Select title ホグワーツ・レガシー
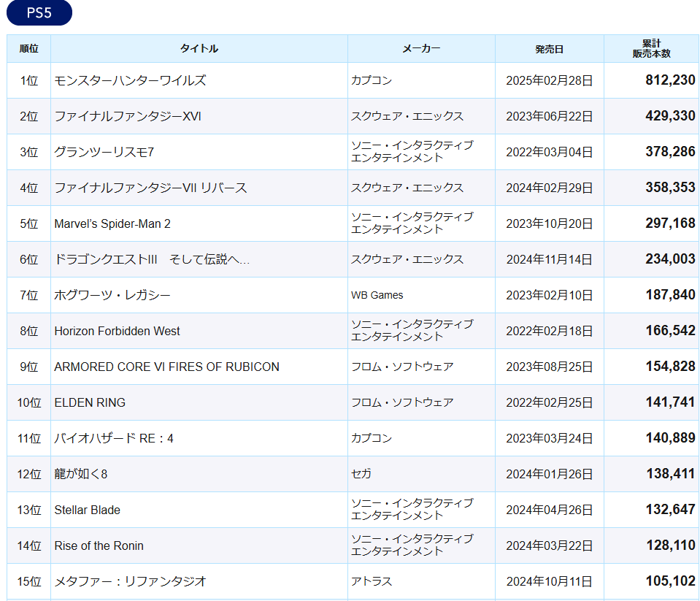The width and height of the screenshot is (700, 601). coord(112,295)
